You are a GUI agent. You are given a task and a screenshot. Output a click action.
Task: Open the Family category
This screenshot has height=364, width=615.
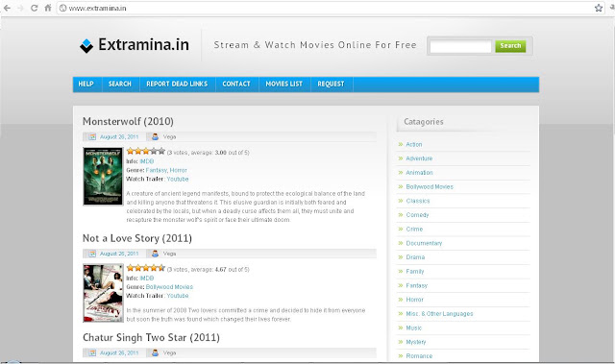pyautogui.click(x=415, y=272)
